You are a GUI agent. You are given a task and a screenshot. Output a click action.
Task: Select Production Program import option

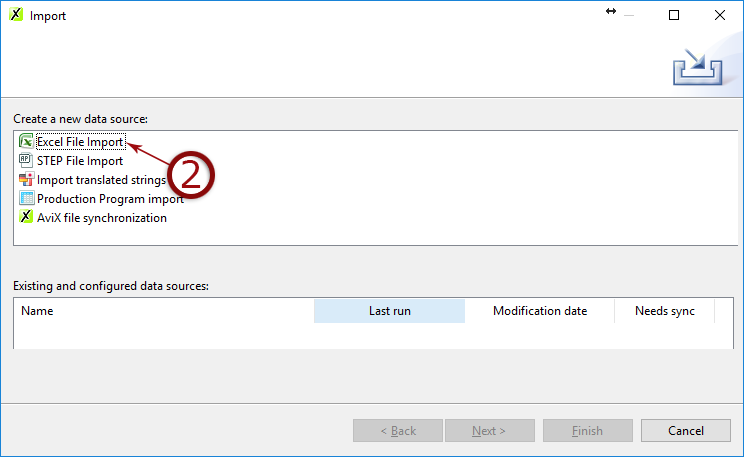(x=110, y=199)
